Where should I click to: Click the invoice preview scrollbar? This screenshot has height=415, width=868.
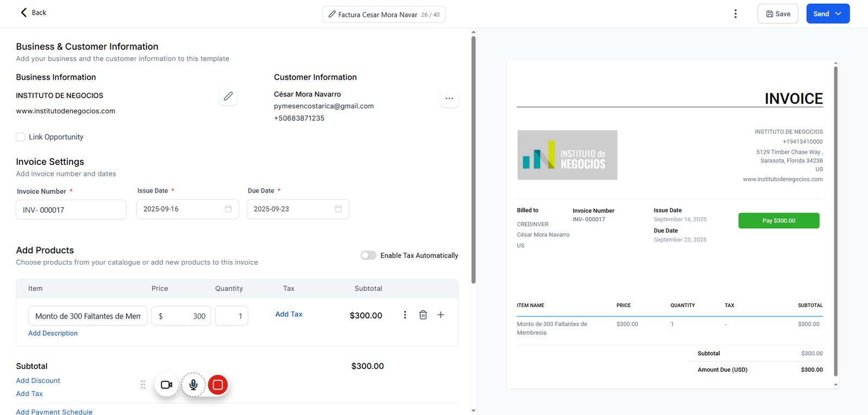pyautogui.click(x=835, y=221)
